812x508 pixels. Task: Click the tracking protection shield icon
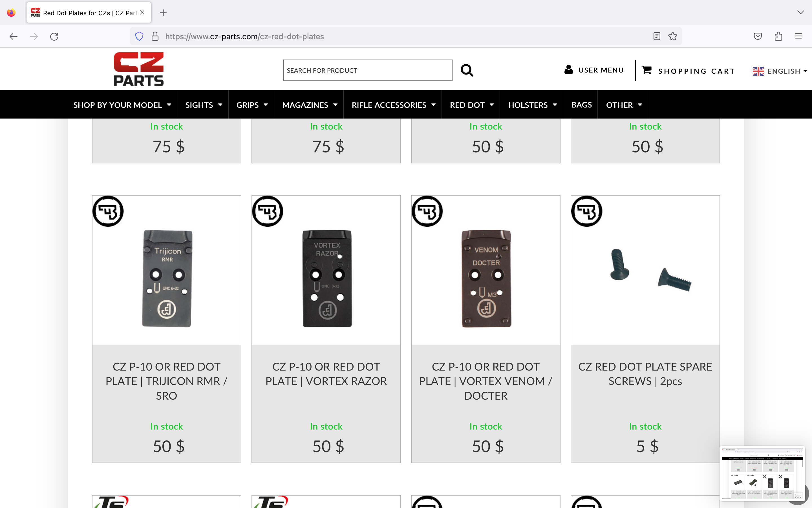(x=139, y=36)
